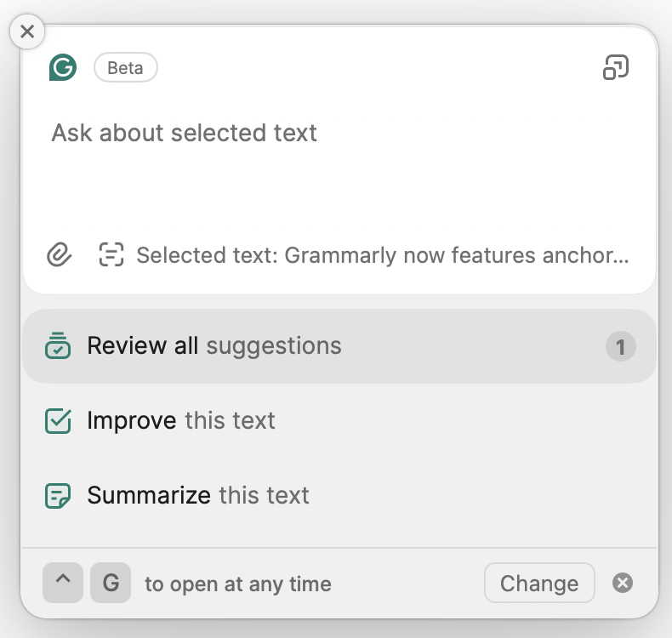Click the Summarize note icon
Screen dimensions: 672x638
[58, 496]
